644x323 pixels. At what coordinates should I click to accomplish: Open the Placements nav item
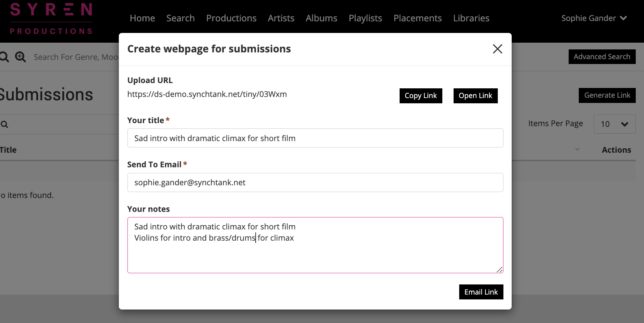[417, 18]
